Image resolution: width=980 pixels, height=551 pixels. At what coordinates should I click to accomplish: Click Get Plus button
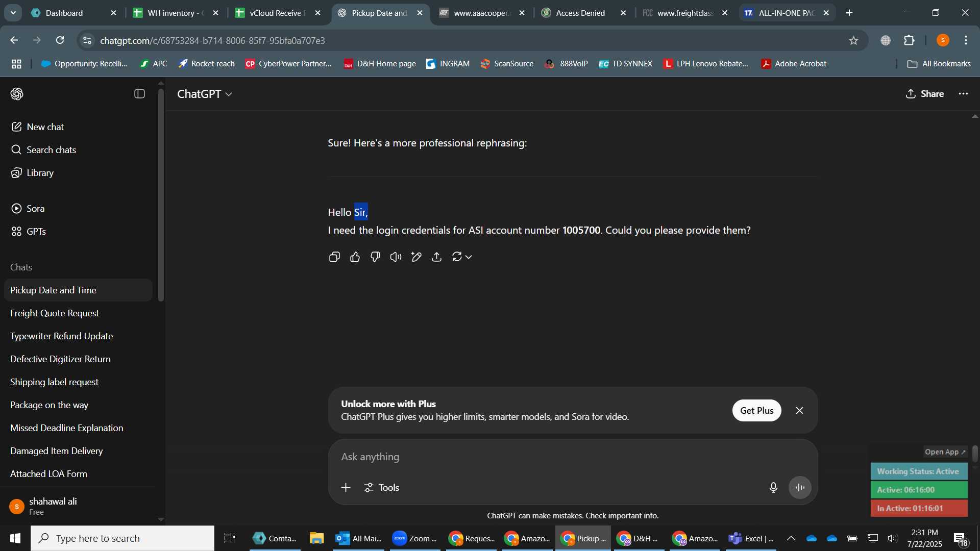pyautogui.click(x=756, y=411)
